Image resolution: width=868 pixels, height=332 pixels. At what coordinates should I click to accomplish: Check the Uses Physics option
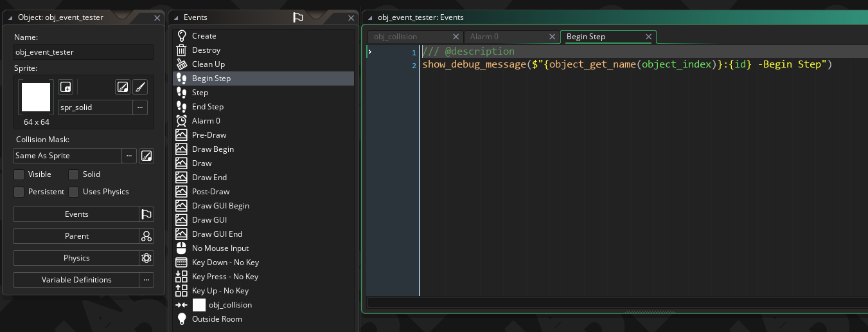click(74, 192)
